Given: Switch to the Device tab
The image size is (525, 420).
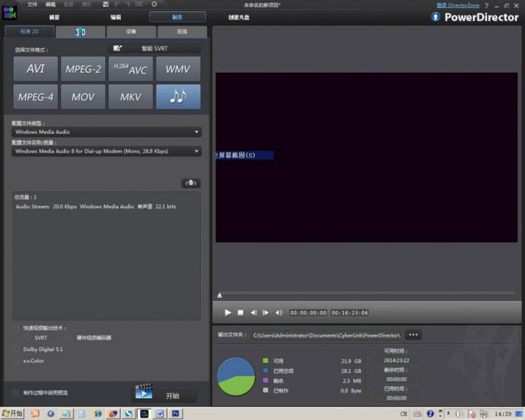Looking at the screenshot, I should [132, 31].
